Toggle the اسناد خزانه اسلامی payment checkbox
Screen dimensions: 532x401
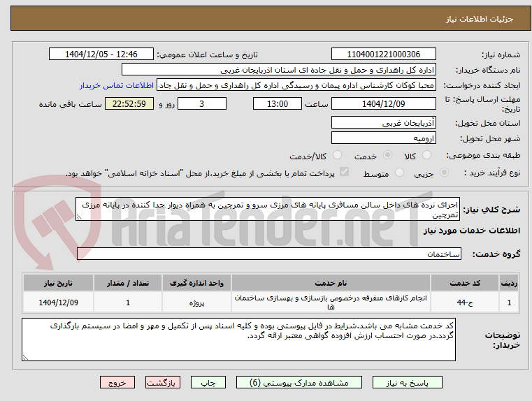(x=345, y=172)
